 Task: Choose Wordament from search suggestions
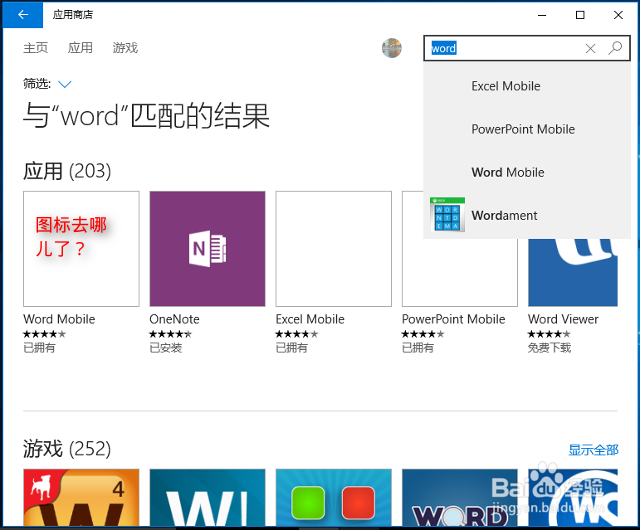tap(527, 215)
